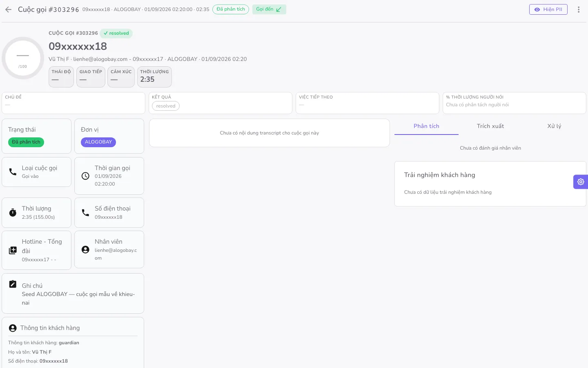The width and height of the screenshot is (588, 368).
Task: Go back using the left arrow icon
Action: coord(8,9)
